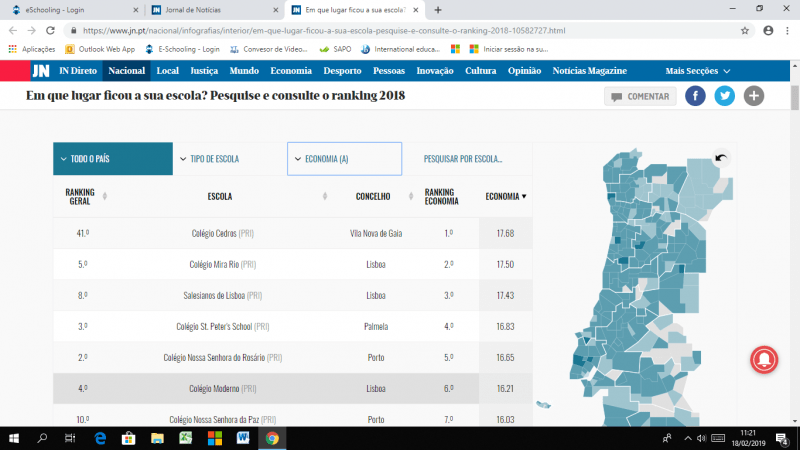Image resolution: width=800 pixels, height=450 pixels.
Task: Open the new tab with the plus button
Action: 438,10
